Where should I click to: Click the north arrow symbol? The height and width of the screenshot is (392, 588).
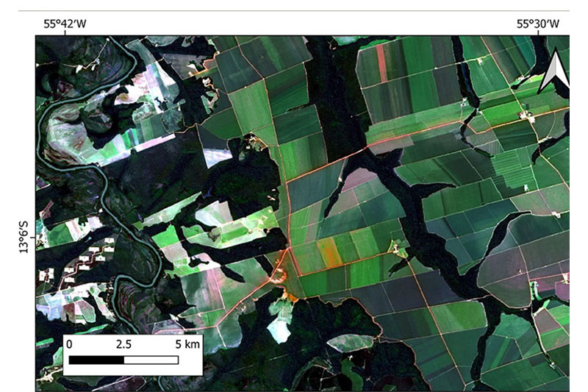click(x=555, y=71)
